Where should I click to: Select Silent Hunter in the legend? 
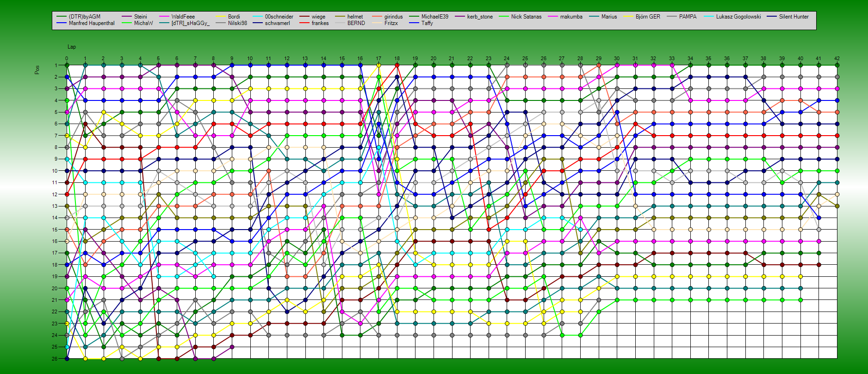[794, 17]
